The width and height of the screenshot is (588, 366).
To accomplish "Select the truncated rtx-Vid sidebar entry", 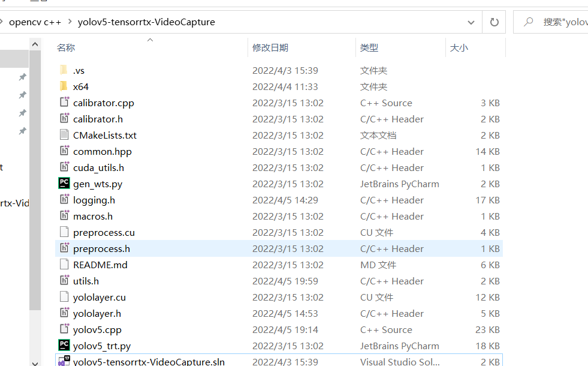I will point(13,203).
